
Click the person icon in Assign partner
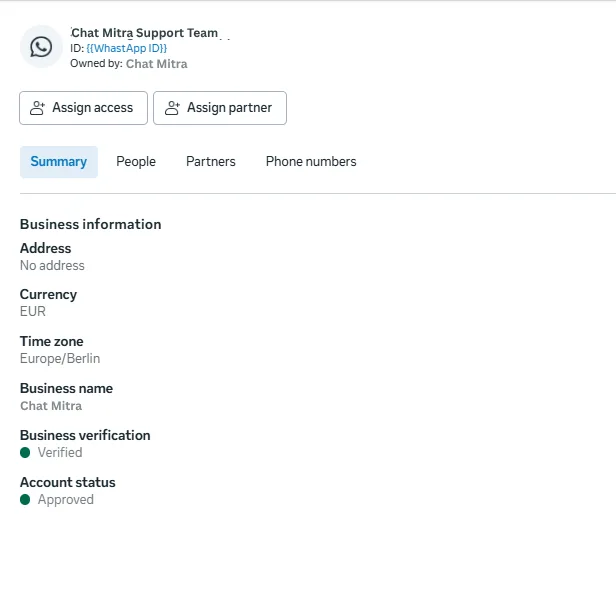(x=172, y=108)
